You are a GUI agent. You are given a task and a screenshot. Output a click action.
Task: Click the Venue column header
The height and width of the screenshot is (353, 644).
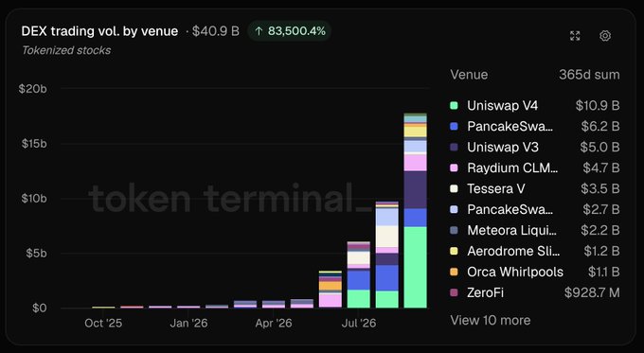click(469, 75)
